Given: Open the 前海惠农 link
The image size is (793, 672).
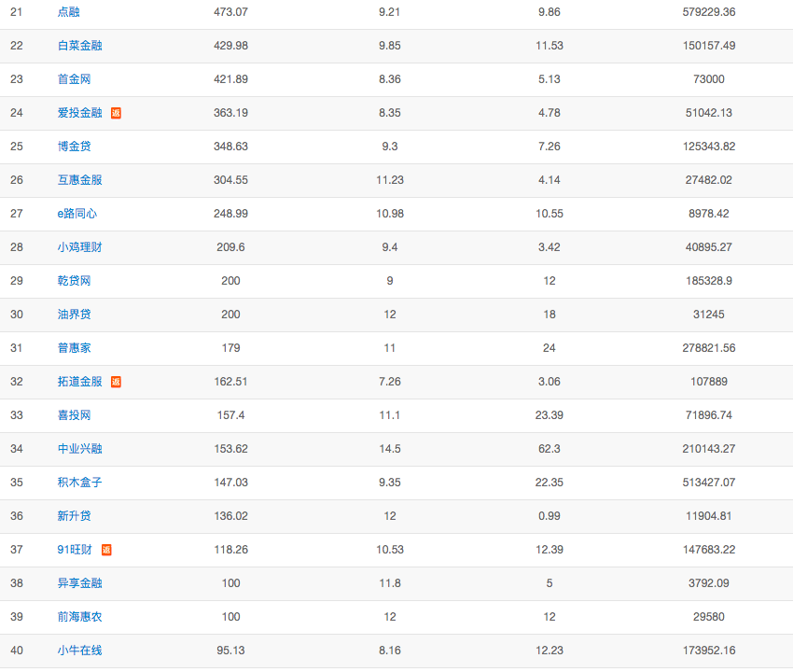Looking at the screenshot, I should click(80, 616).
